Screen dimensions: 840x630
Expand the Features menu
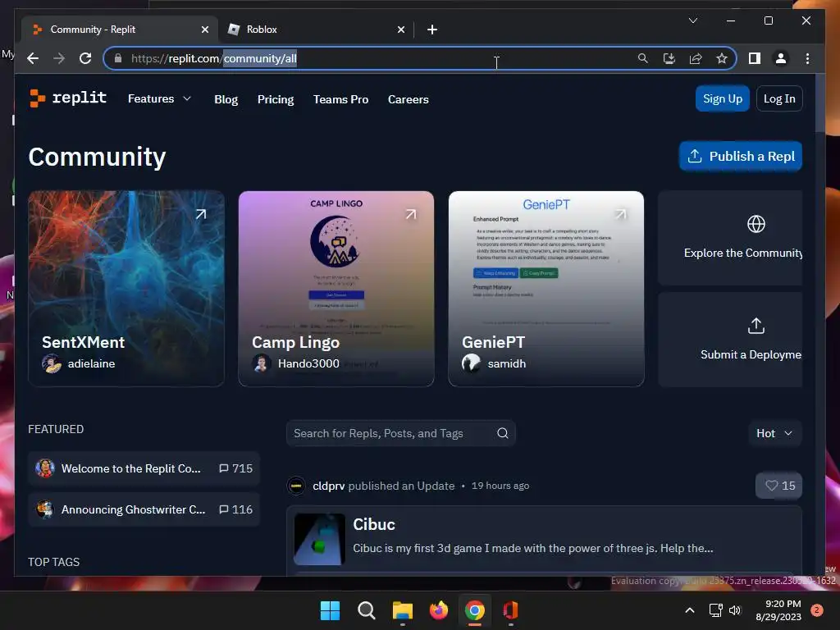pos(159,98)
